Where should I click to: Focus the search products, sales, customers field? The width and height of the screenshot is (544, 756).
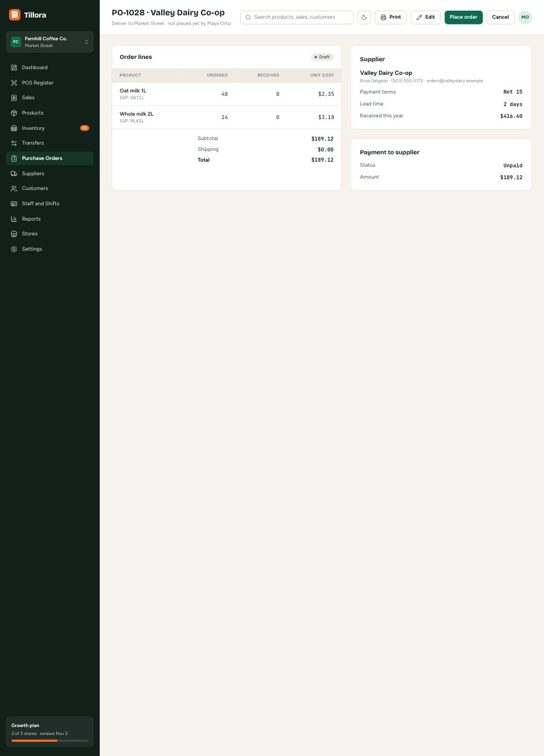point(297,17)
